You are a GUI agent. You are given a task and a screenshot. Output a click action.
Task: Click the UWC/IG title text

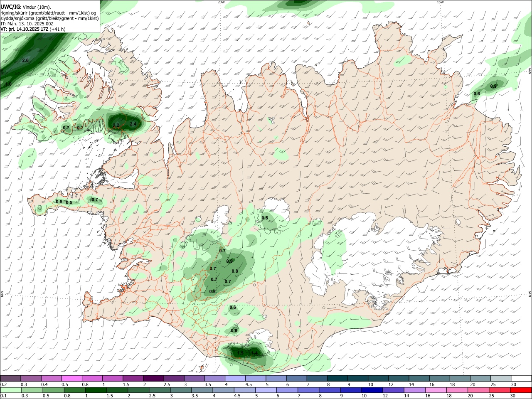(10, 7)
